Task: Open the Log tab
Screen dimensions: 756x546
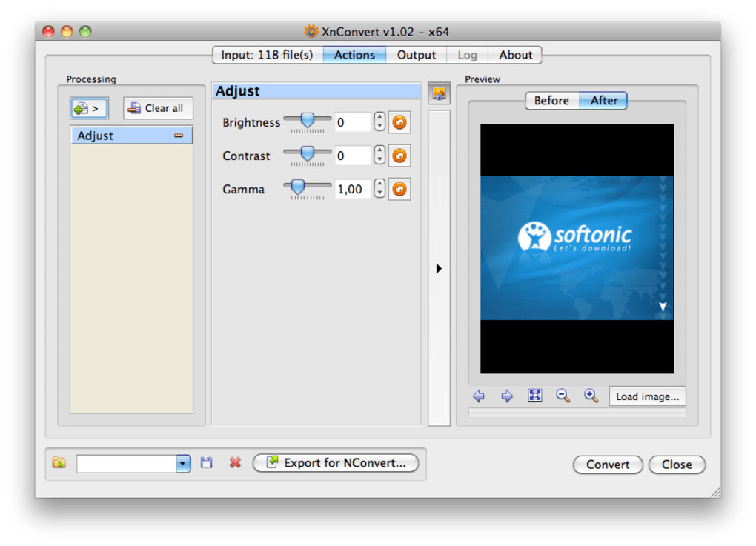Action: click(x=467, y=55)
